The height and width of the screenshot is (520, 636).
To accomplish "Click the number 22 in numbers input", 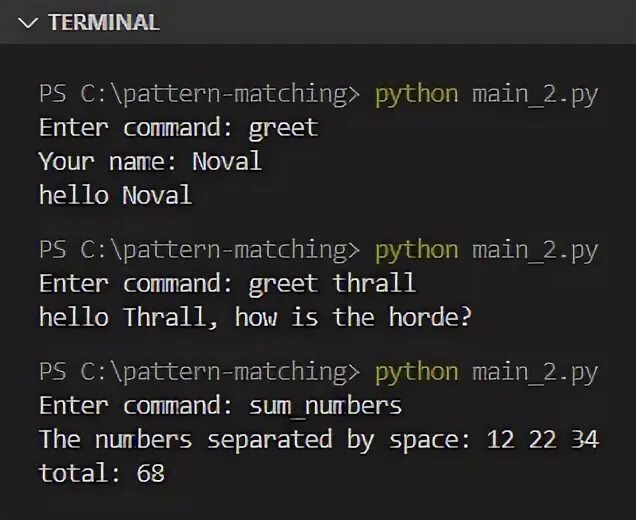I will coord(543,439).
